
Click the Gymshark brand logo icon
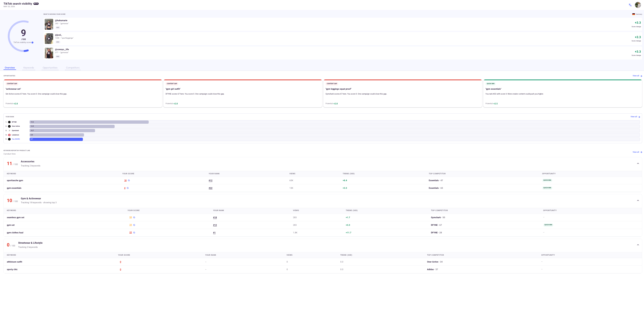click(9, 131)
